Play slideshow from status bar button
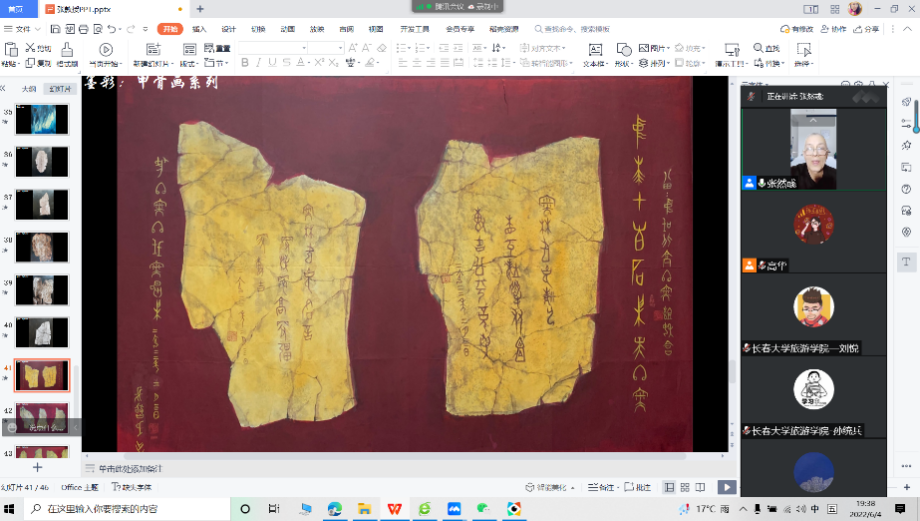Viewport: 920px width, 521px height. pos(726,487)
